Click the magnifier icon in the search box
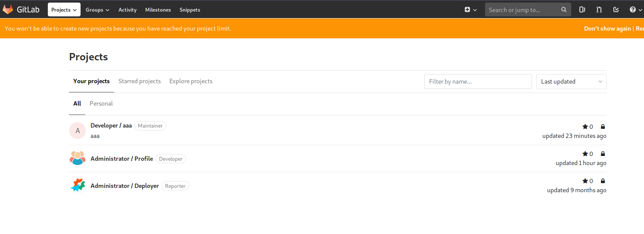This screenshot has width=644, height=234. 564,9
